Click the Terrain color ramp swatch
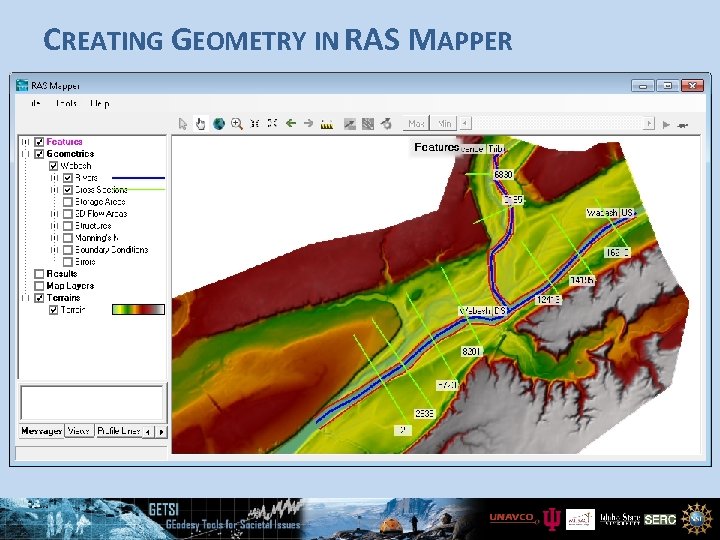Viewport: 720px width, 540px height. [140, 310]
